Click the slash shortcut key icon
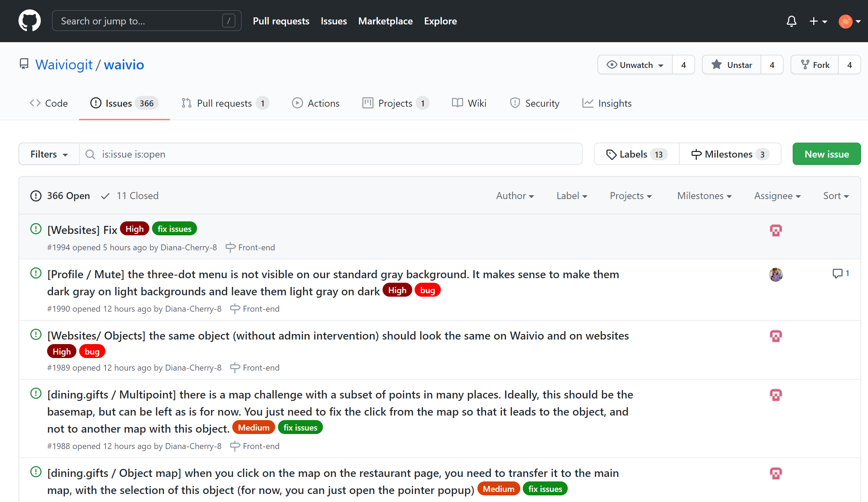The width and height of the screenshot is (868, 502). pos(229,21)
